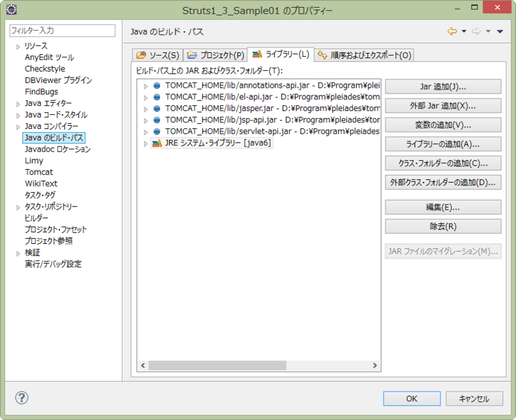The width and height of the screenshot is (516, 420).
Task: Click the servlet-api.jar library icon
Action: [x=157, y=132]
